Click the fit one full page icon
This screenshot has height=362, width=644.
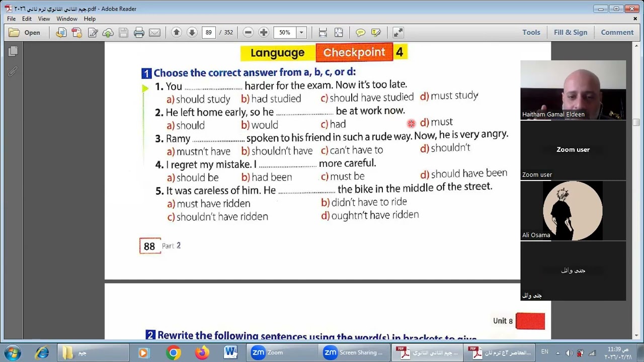[x=339, y=33]
